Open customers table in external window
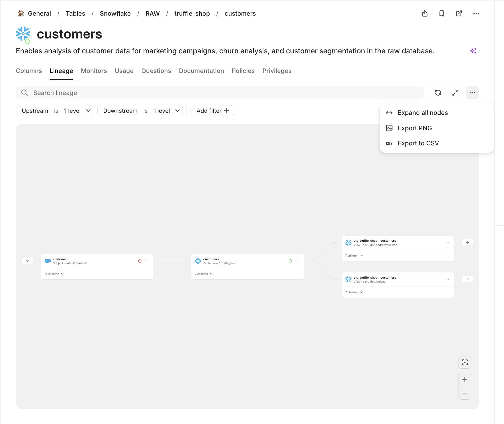The height and width of the screenshot is (424, 504). [x=459, y=14]
